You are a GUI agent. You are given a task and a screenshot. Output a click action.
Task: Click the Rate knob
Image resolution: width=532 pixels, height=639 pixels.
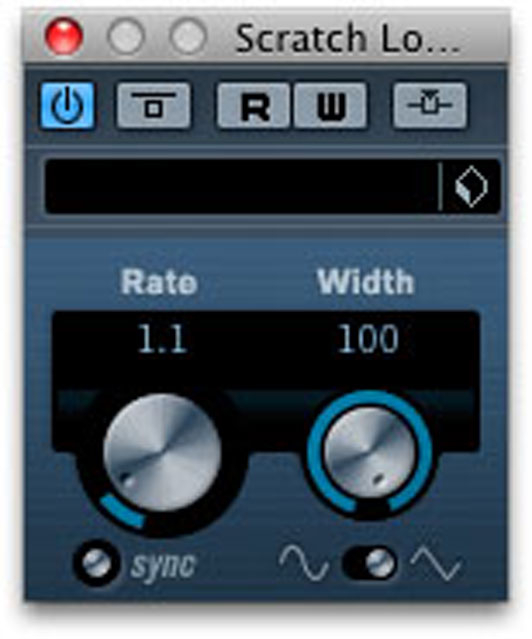point(162,453)
